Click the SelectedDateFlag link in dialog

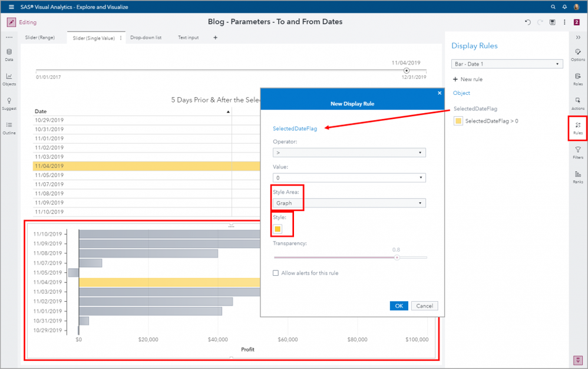pos(295,129)
